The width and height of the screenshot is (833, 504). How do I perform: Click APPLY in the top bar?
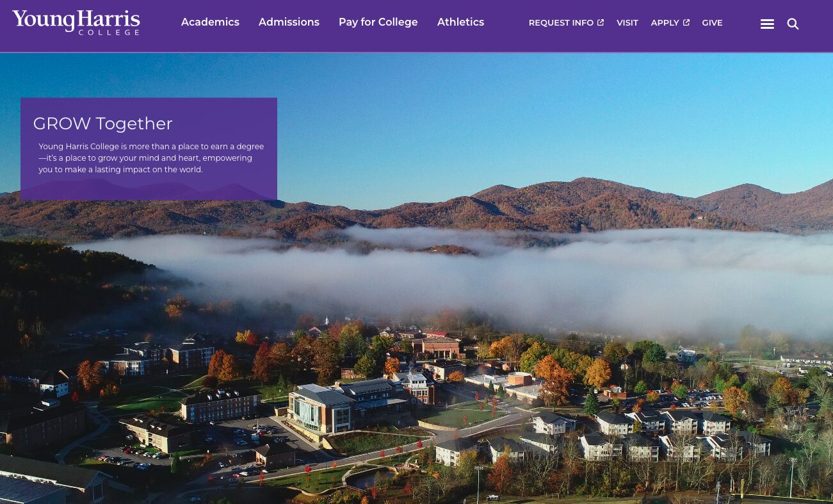pyautogui.click(x=665, y=22)
